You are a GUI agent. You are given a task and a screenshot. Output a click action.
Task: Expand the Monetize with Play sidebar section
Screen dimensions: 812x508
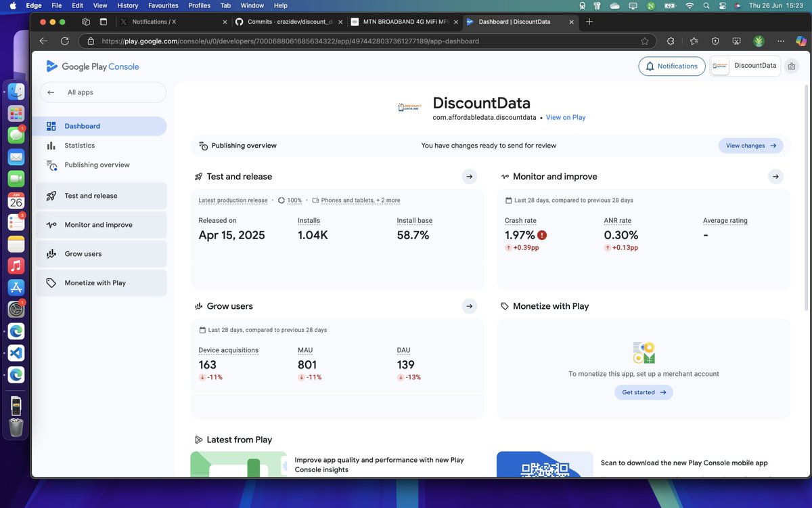coord(101,283)
